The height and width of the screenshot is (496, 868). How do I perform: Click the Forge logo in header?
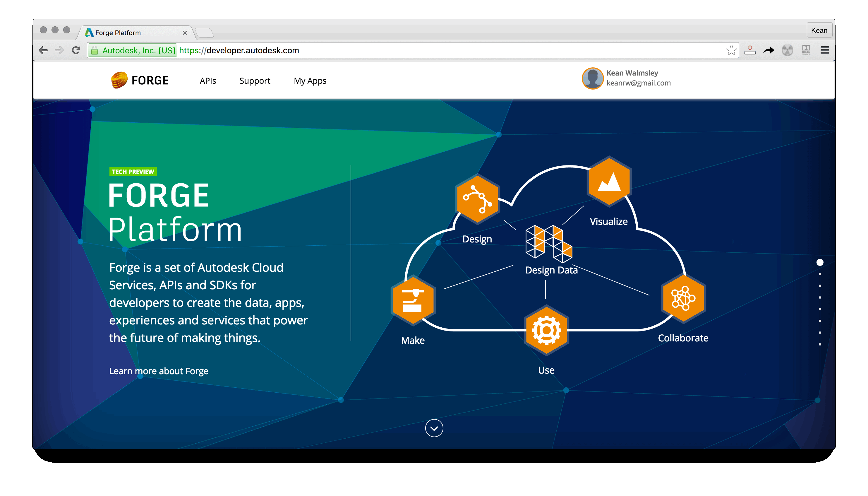coord(140,81)
